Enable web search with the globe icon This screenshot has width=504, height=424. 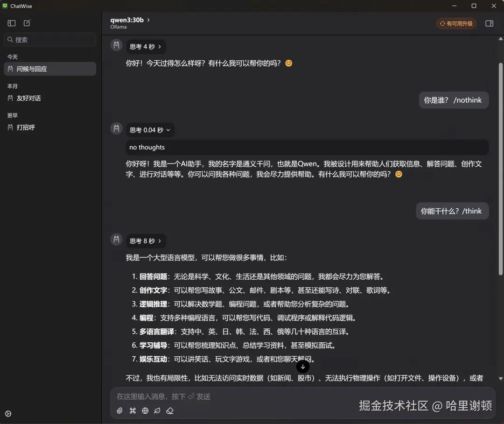click(x=145, y=410)
